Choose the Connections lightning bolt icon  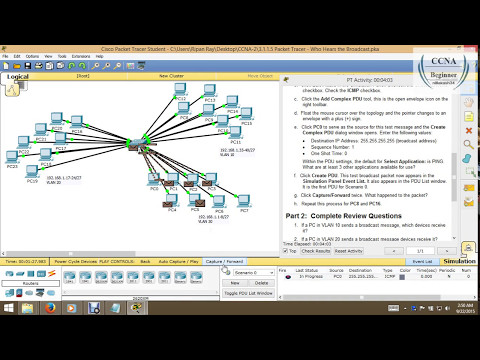tap(51, 274)
